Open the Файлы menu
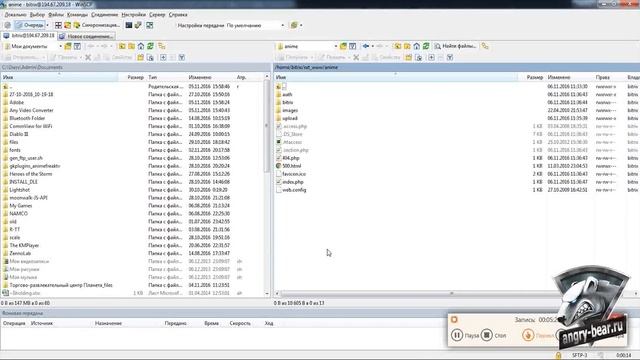 56,15
